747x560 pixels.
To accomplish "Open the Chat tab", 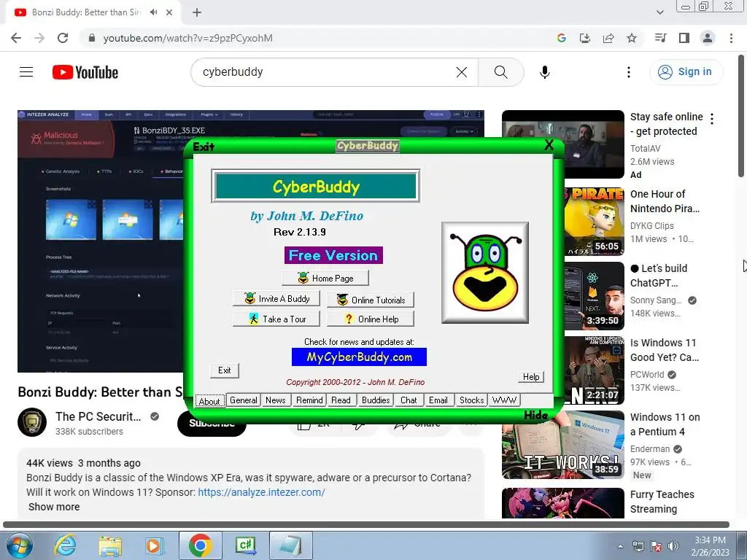I will pos(409,400).
